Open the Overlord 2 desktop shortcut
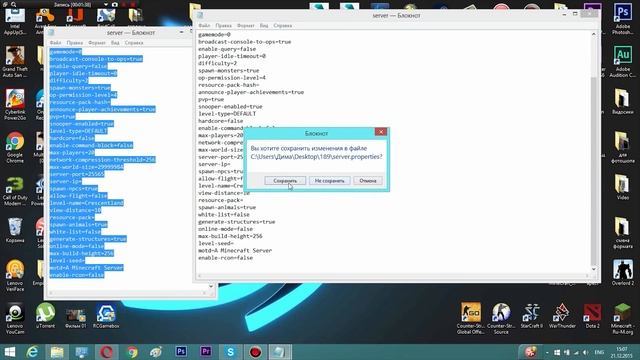 pos(622,272)
